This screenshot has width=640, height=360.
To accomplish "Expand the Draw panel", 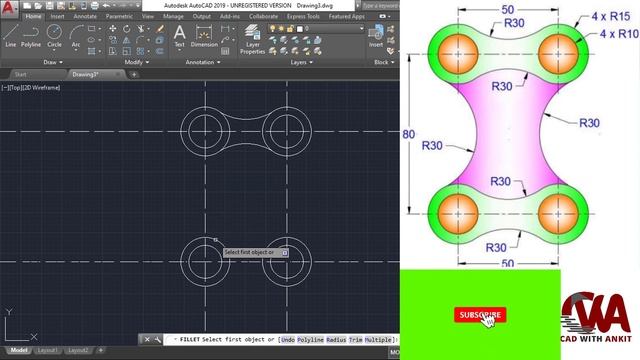I will (x=53, y=62).
